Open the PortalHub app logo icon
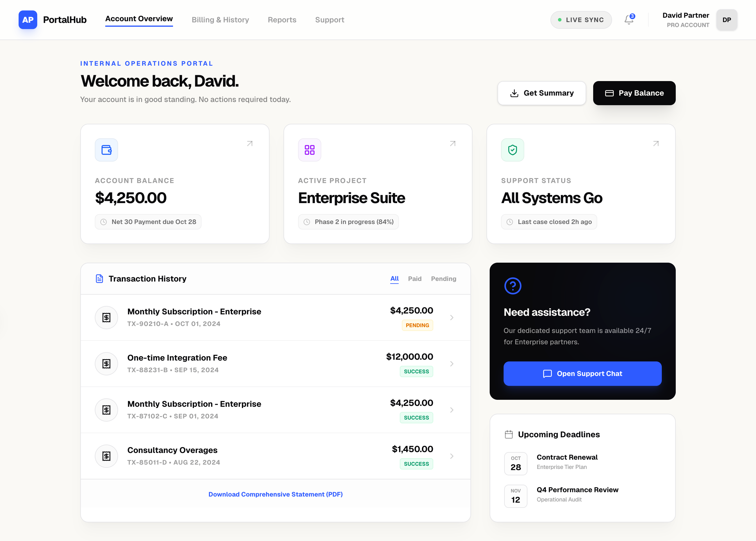This screenshot has width=756, height=541. (28, 20)
